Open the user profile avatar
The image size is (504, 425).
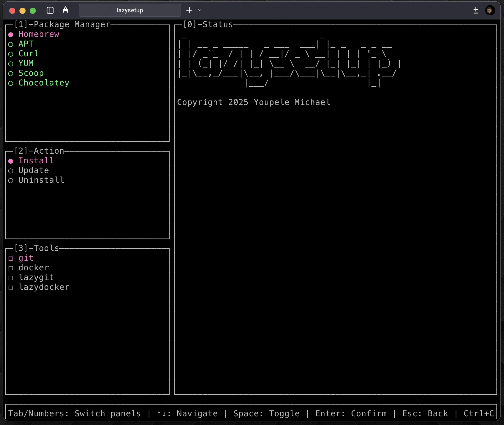point(490,10)
